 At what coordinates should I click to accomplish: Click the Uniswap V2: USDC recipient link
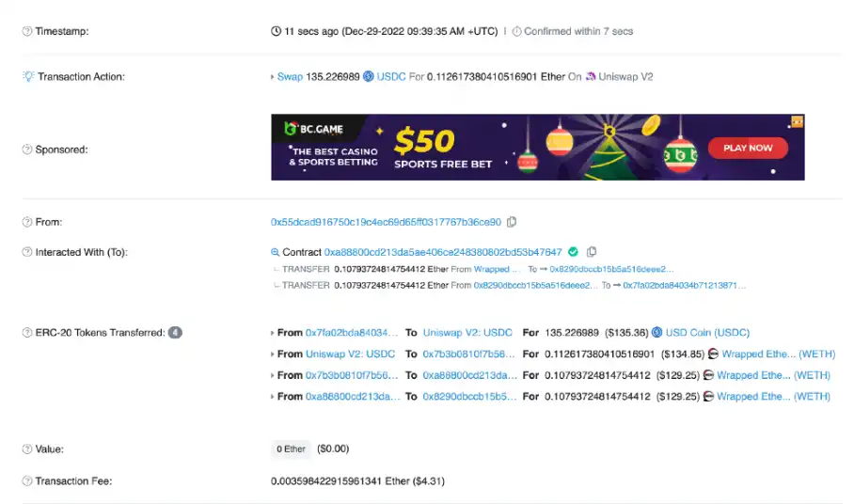pyautogui.click(x=467, y=333)
